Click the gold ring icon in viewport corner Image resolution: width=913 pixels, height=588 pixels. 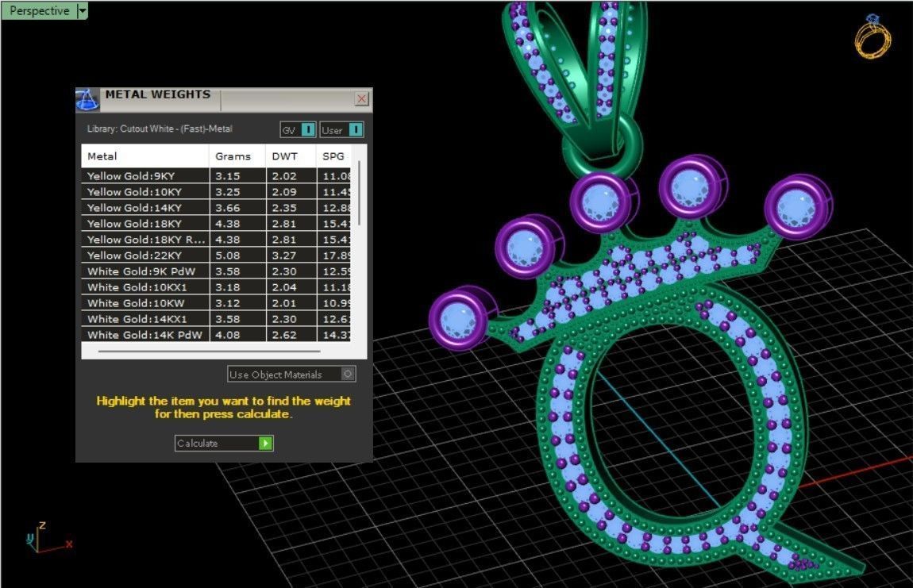pyautogui.click(x=873, y=36)
